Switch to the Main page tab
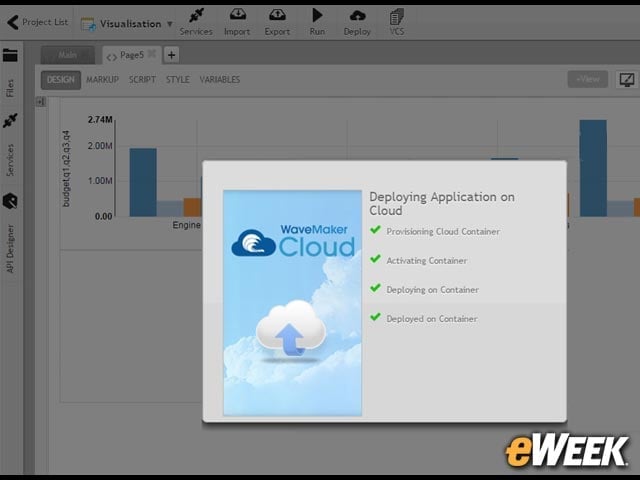640x480 pixels. 68,55
